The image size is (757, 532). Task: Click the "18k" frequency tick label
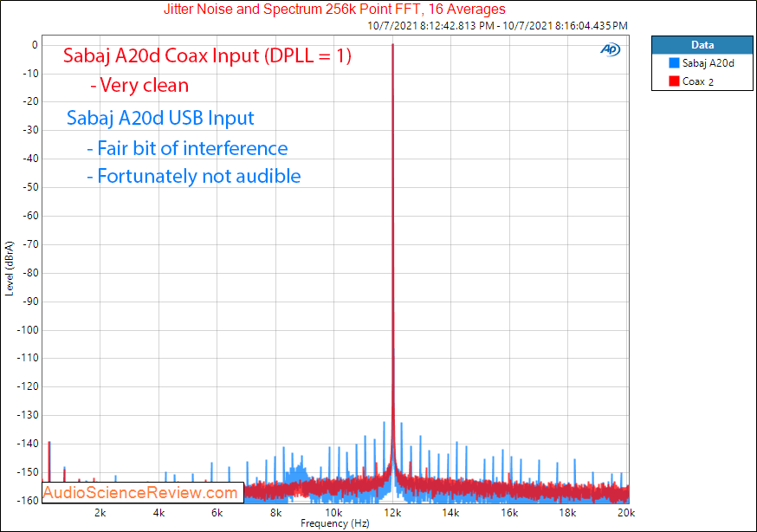568,513
